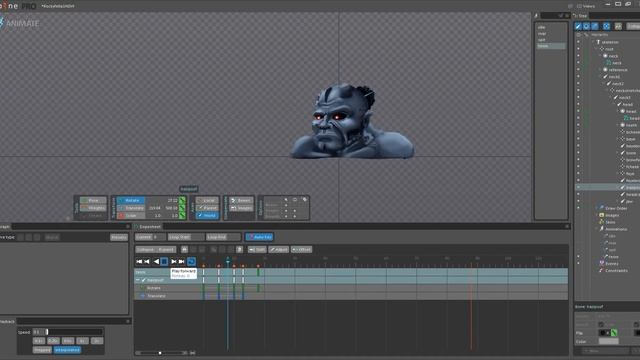640x360 pixels.
Task: Click the key icon next to Flip
Action: pos(614,333)
